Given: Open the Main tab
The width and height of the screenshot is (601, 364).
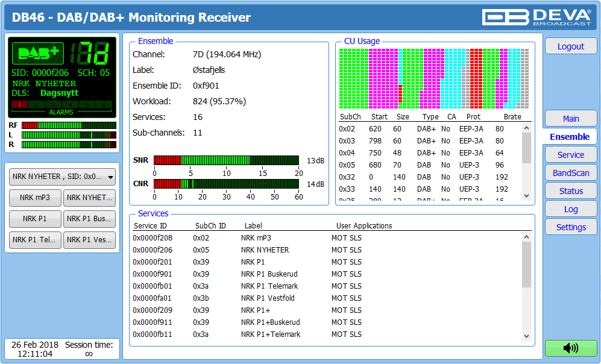Looking at the screenshot, I should tap(571, 119).
